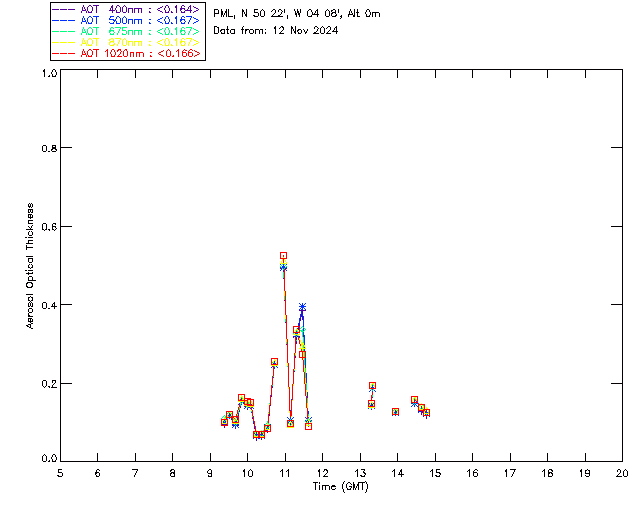Click the blue asterisk peak near 0.4 AOT

(x=302, y=307)
